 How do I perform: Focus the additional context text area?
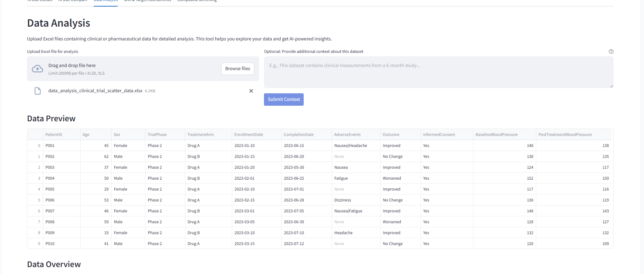(x=438, y=72)
